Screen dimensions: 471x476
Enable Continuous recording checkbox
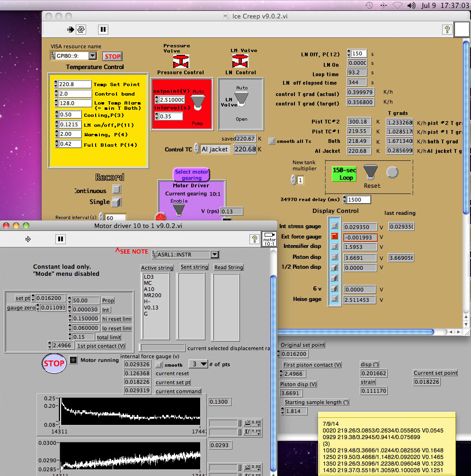click(x=116, y=189)
